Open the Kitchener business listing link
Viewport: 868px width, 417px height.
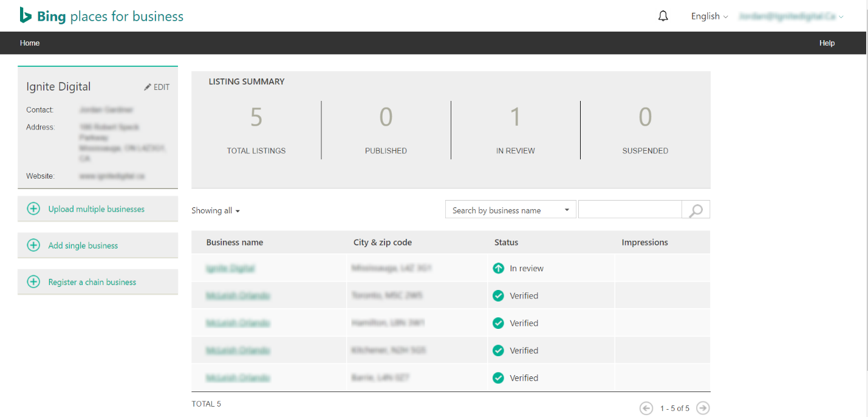[x=238, y=350]
